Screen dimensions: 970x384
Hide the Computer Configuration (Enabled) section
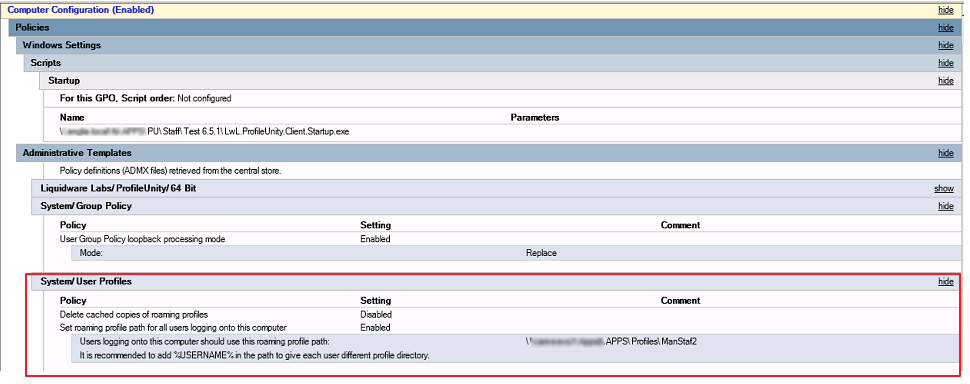(x=945, y=10)
